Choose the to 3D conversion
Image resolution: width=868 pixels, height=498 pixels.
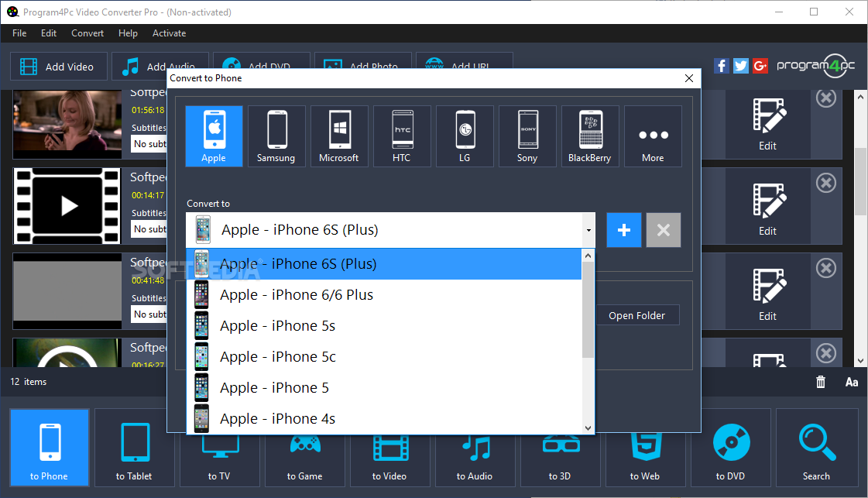point(561,460)
